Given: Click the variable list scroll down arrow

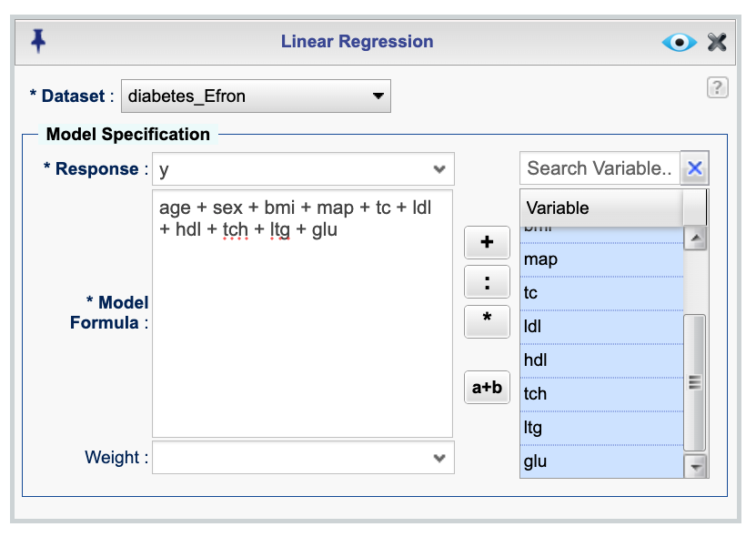Looking at the screenshot, I should [x=695, y=466].
